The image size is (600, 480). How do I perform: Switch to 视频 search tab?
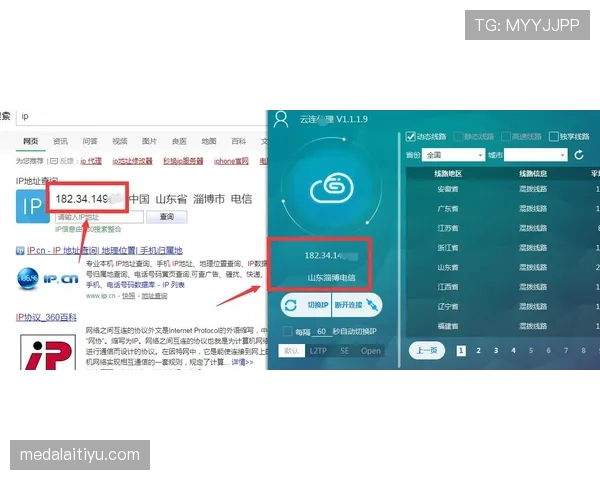coord(120,141)
